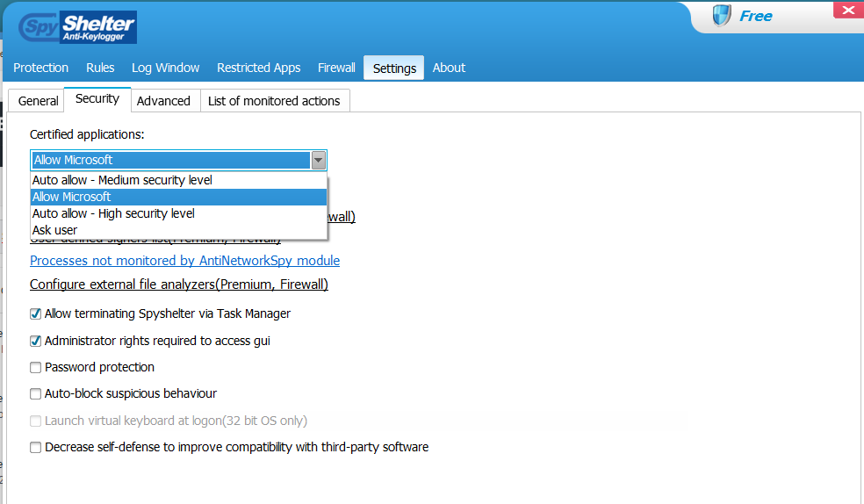Viewport: 864px width, 504px height.
Task: Enable Password protection checkbox
Action: pos(36,367)
